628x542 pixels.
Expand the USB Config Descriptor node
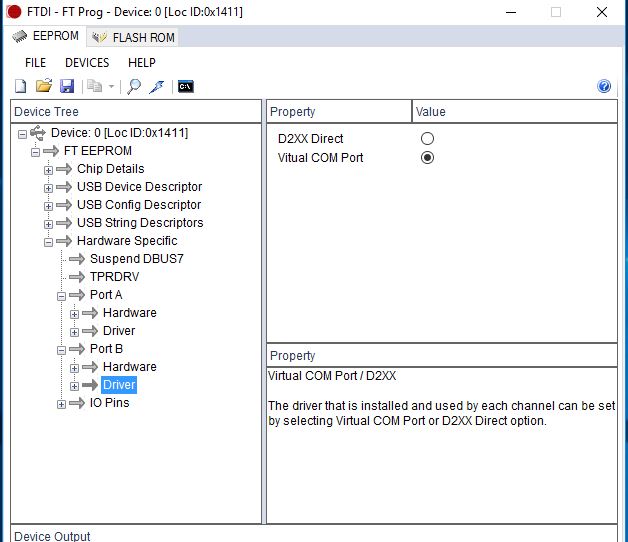coord(48,206)
